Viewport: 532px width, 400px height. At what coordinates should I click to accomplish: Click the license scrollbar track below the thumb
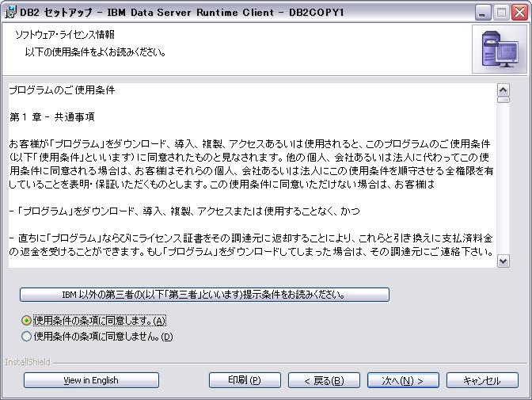tap(503, 179)
